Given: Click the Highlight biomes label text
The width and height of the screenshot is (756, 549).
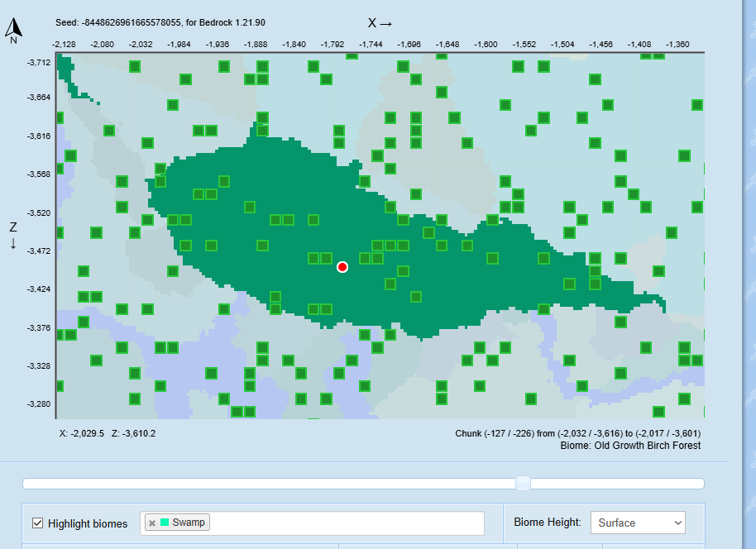Looking at the screenshot, I should (88, 523).
